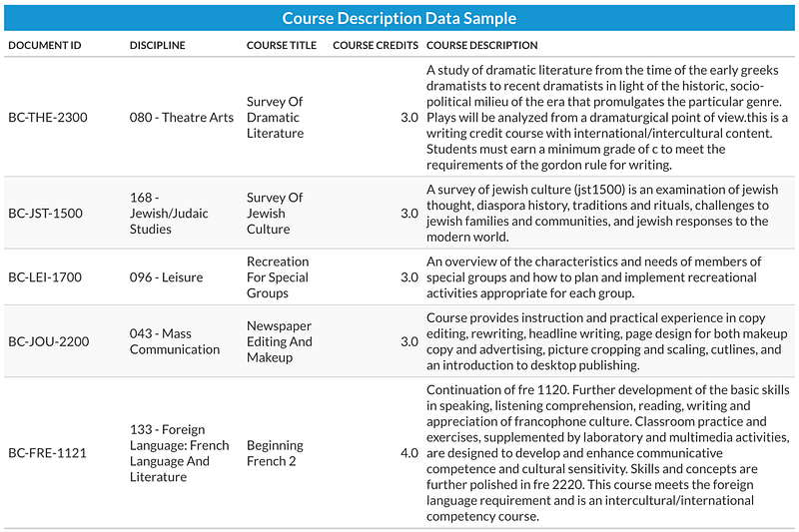Click the 080 - Theatre Arts discipline cell
Screen dimensions: 799x532
coord(182,118)
